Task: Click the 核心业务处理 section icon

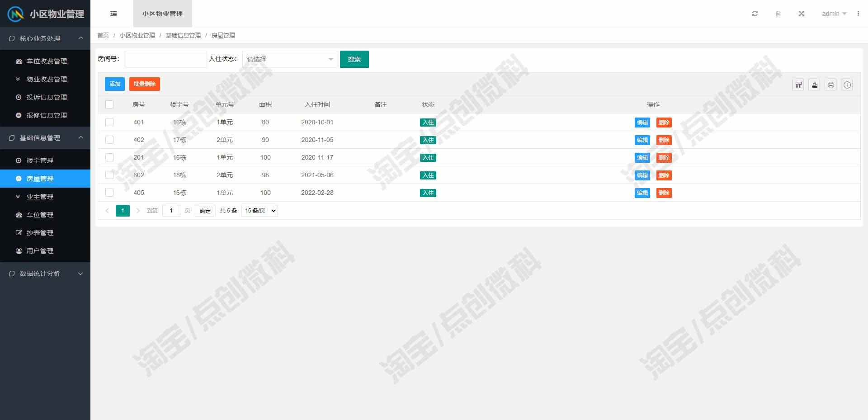Action: tap(12, 38)
